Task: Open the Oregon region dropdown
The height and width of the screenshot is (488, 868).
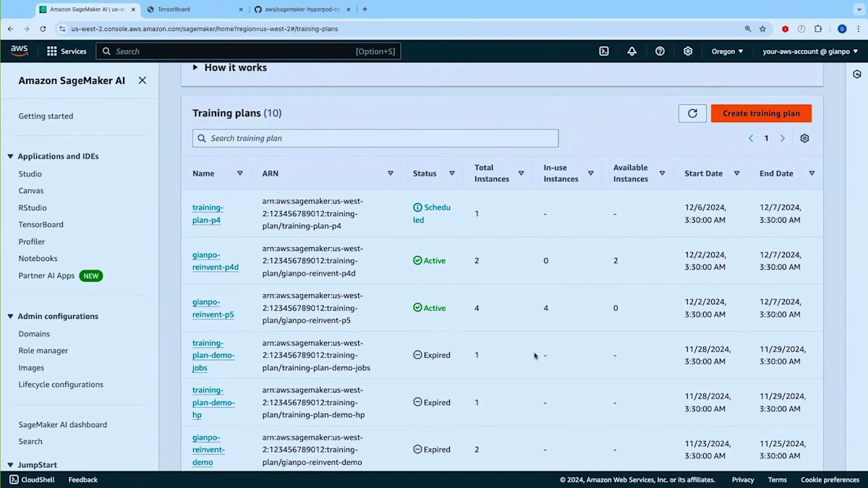Action: [727, 51]
